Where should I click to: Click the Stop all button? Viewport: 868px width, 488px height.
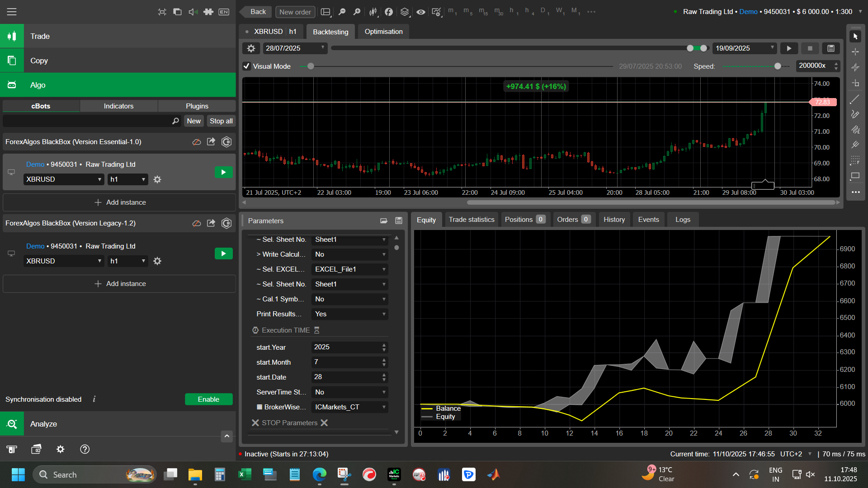pos(221,121)
